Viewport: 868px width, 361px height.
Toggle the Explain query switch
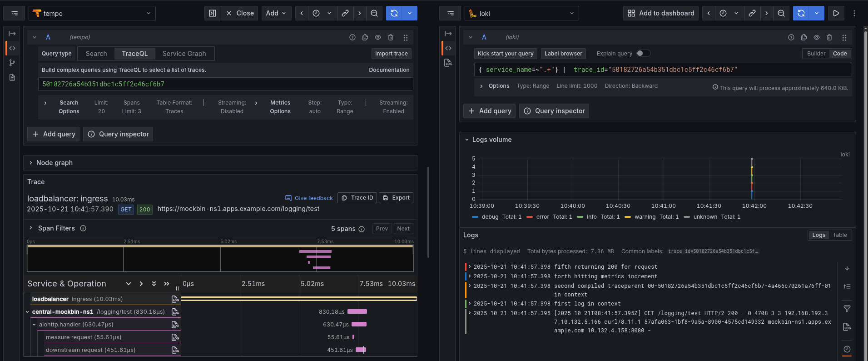coord(643,53)
